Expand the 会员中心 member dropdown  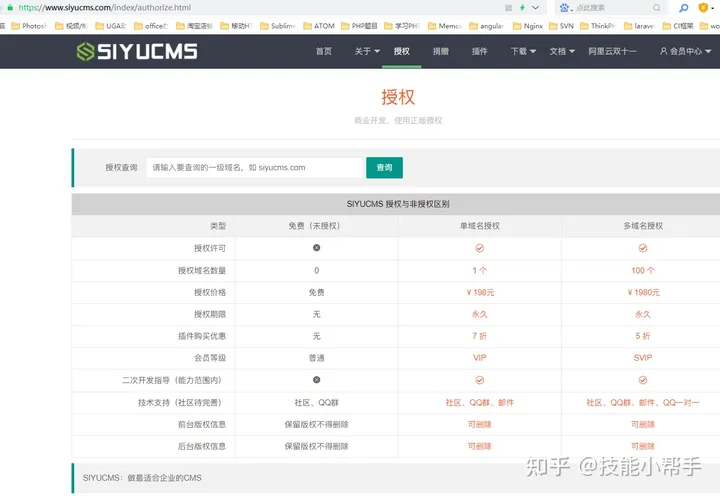tap(686, 51)
